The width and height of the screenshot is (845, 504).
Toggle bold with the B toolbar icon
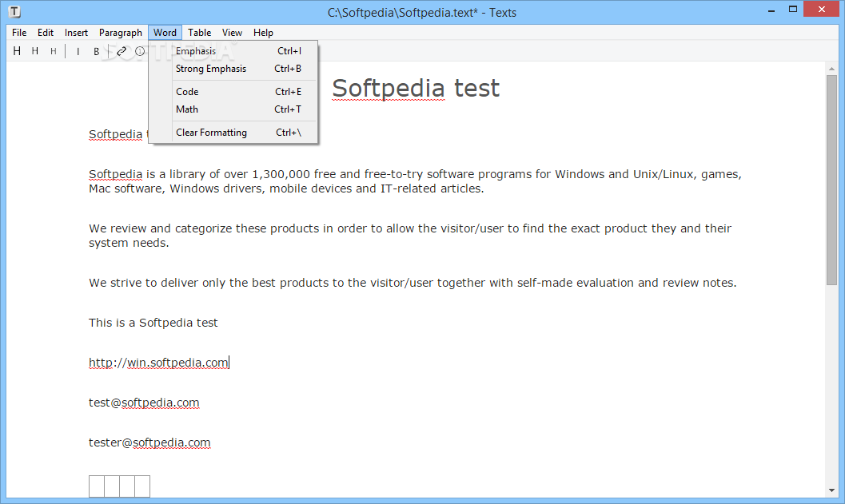96,51
